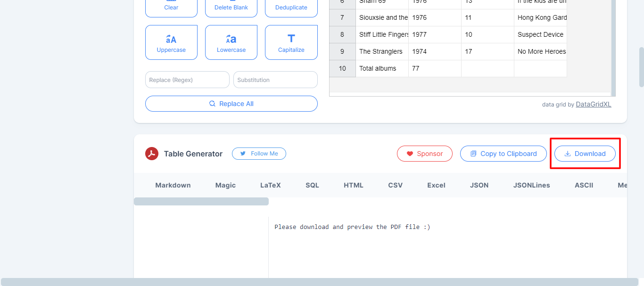
Task: Select the Total albums cell in the grid
Action: 377,68
